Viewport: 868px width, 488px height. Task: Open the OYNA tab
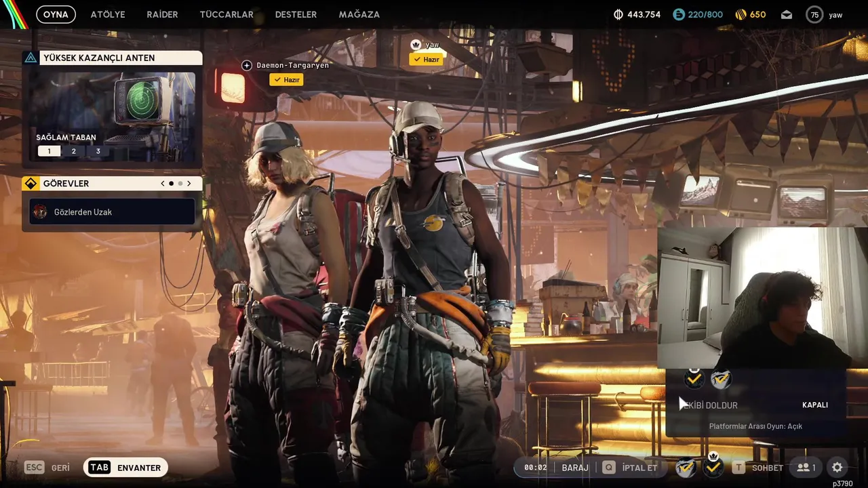click(56, 14)
